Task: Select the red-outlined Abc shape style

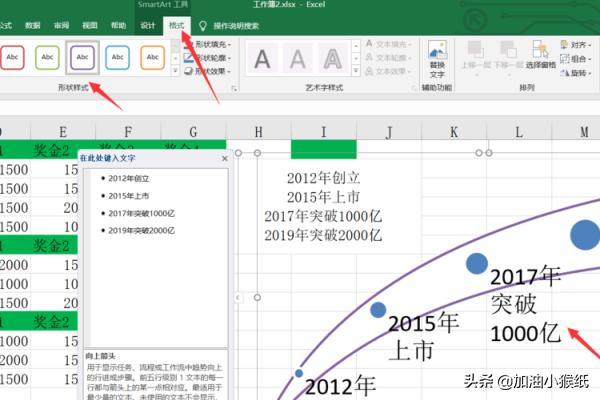Action: click(12, 57)
